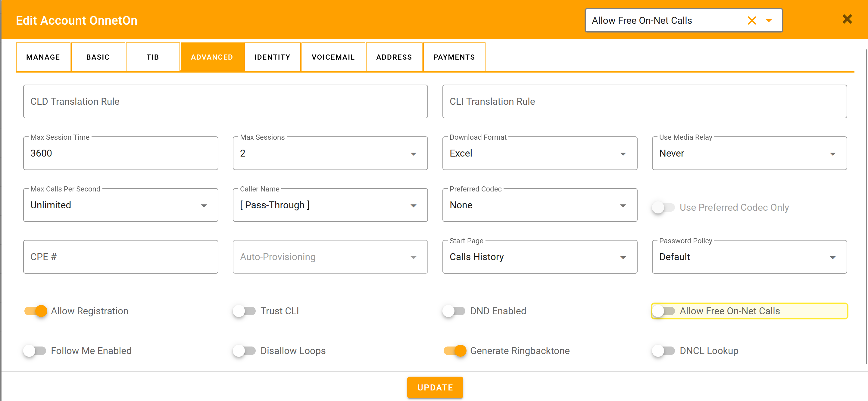Click the CLD Translation Rule field
The image size is (868, 401).
point(225,101)
